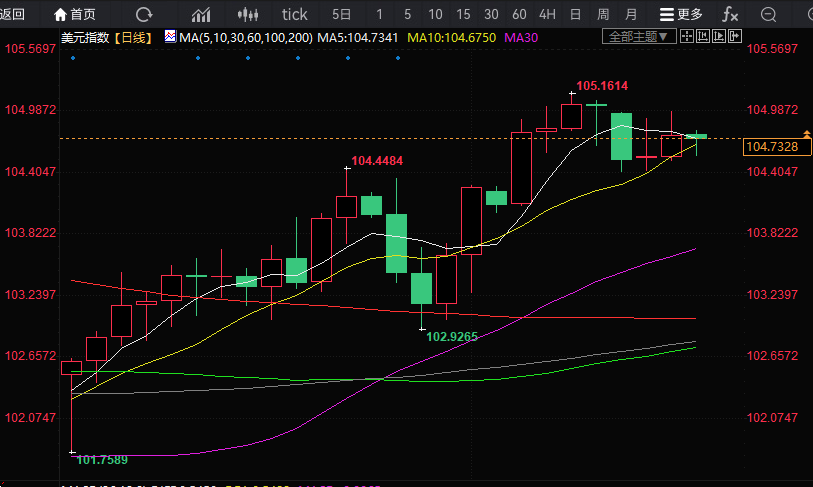Select the 30-minute timeframe
This screenshot has height=487, width=813.
(492, 15)
